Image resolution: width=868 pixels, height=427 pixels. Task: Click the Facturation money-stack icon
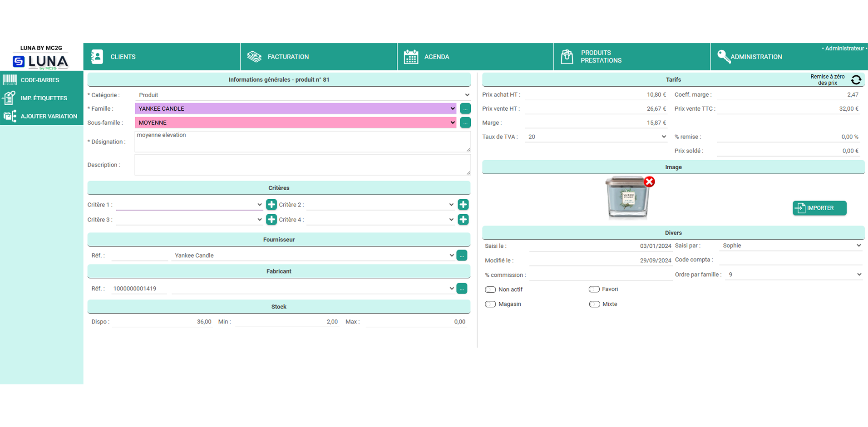tap(254, 56)
